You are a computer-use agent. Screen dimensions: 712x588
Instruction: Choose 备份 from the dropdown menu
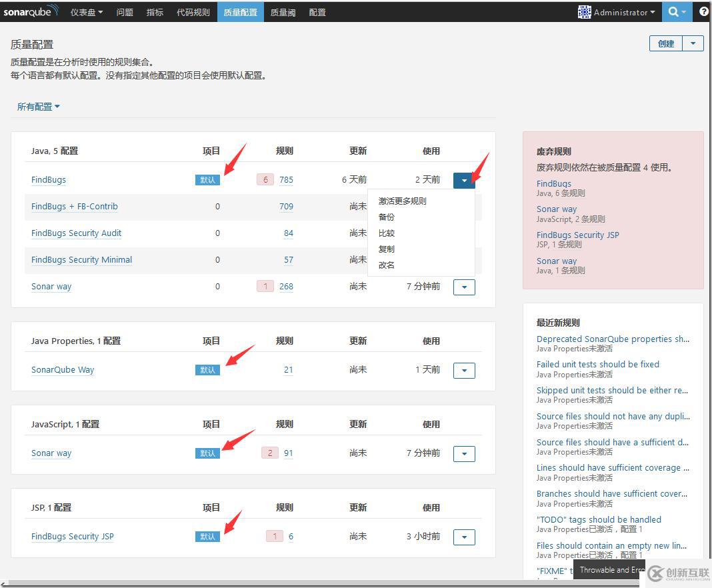[x=387, y=217]
